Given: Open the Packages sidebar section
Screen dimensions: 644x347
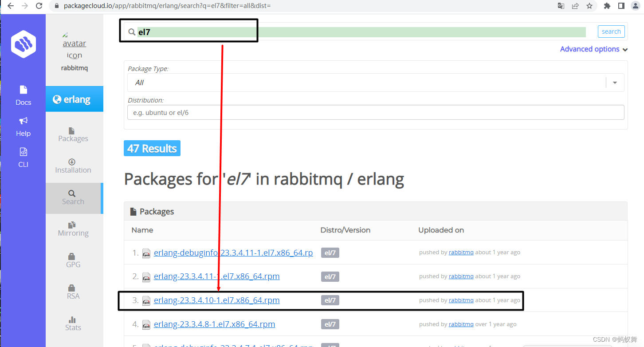Looking at the screenshot, I should tap(73, 134).
